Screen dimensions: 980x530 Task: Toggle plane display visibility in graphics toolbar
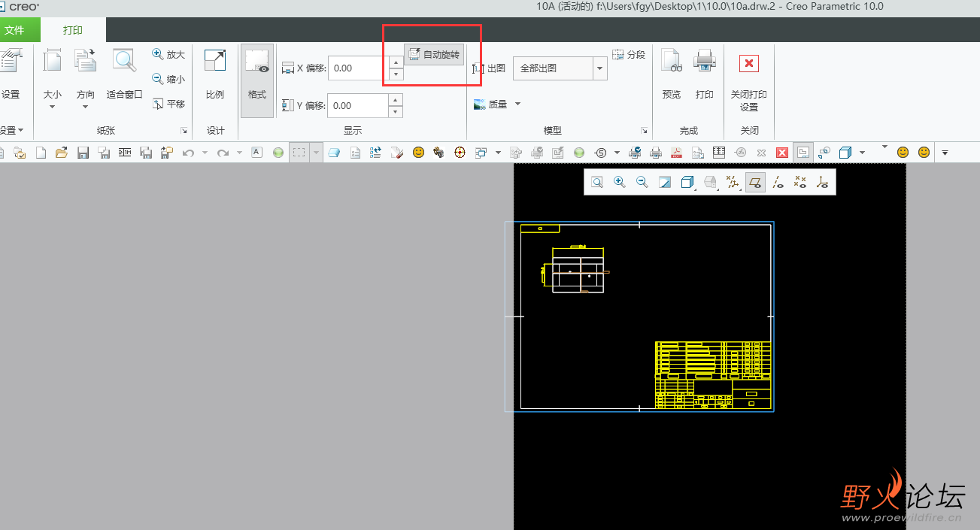pyautogui.click(x=756, y=182)
